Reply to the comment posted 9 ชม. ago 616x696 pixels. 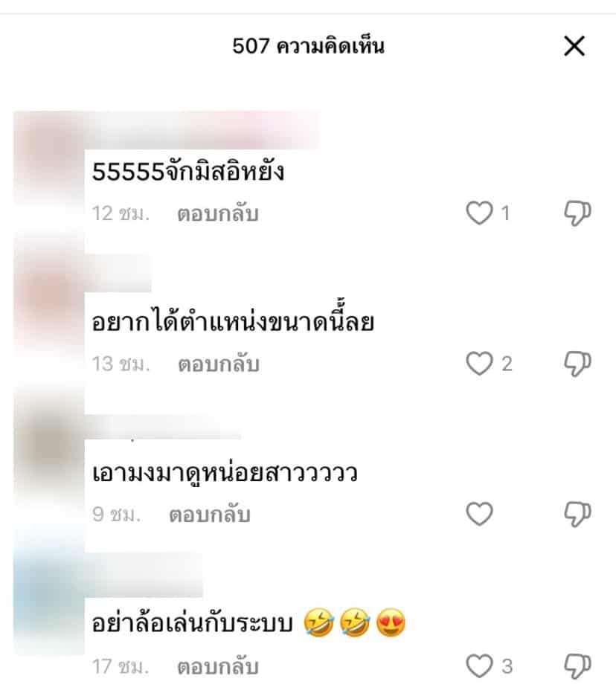tap(210, 515)
